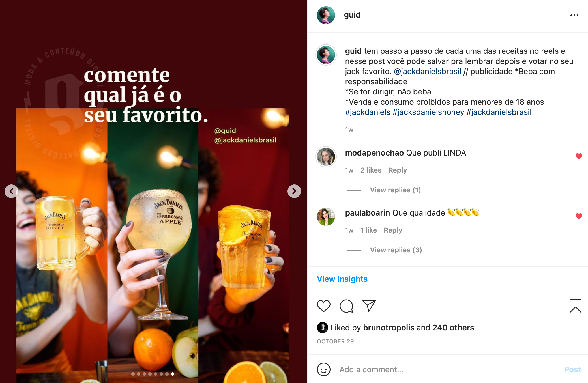
Task: Open the #jackdaniels hashtag
Action: point(368,112)
